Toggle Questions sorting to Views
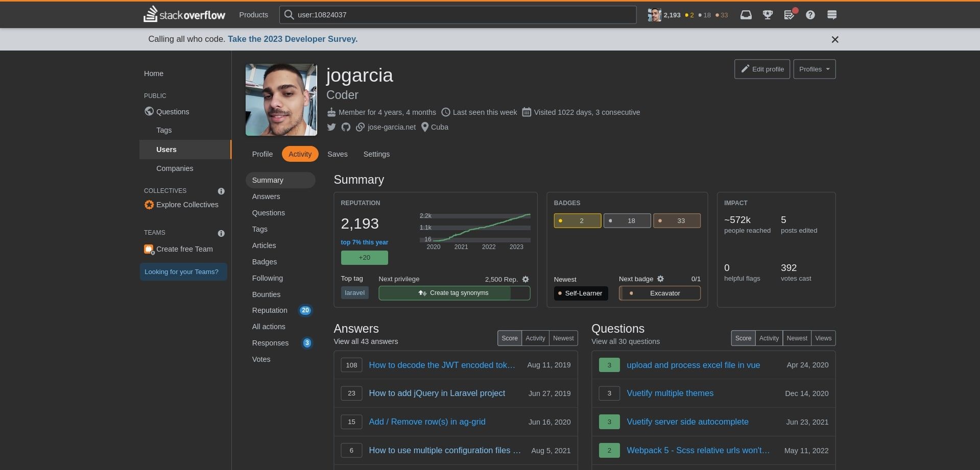 tap(823, 338)
